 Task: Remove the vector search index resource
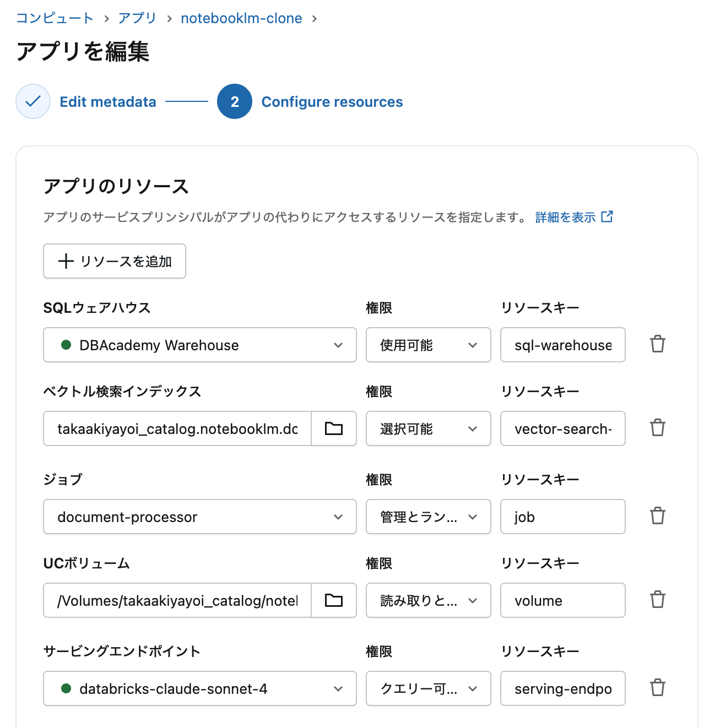657,428
